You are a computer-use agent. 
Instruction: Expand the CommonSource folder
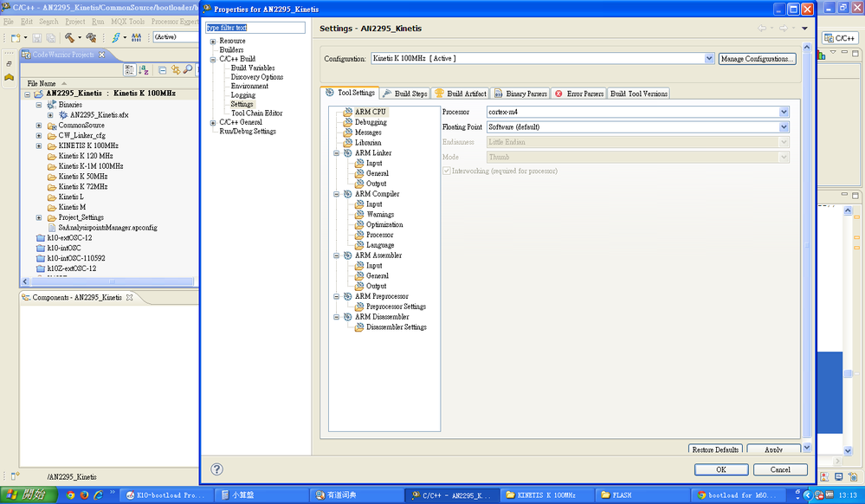tap(39, 126)
